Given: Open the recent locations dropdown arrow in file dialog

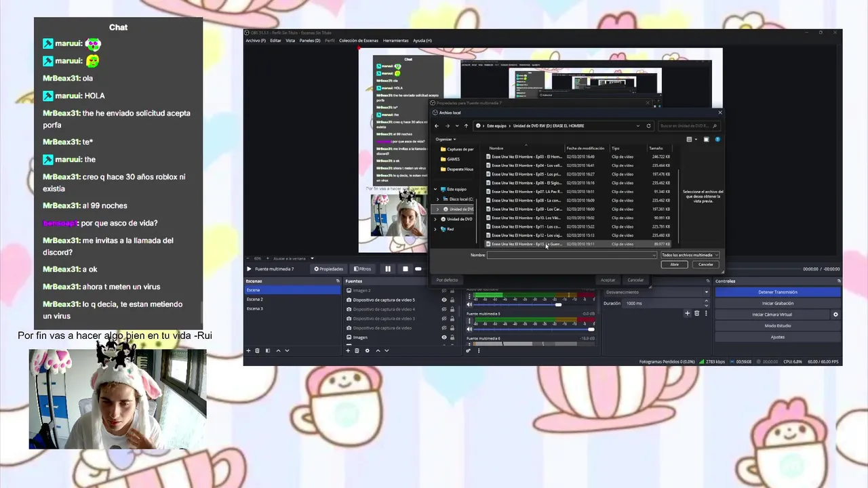Looking at the screenshot, I should 457,126.
